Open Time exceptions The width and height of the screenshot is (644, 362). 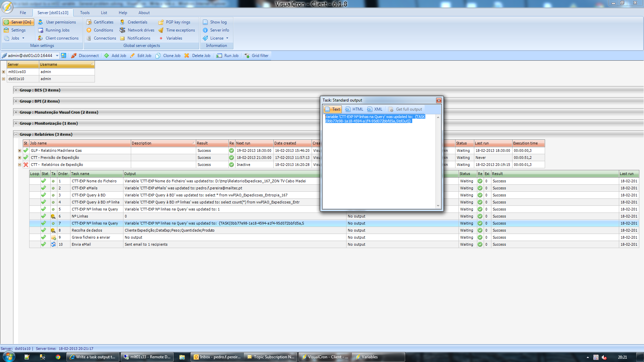pyautogui.click(x=177, y=30)
